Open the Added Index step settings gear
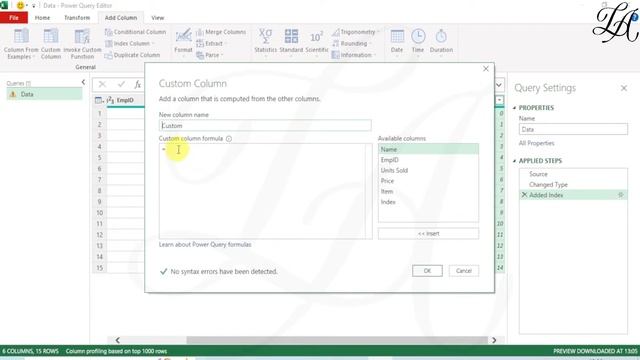Screen dimensions: 640x360 point(621,195)
